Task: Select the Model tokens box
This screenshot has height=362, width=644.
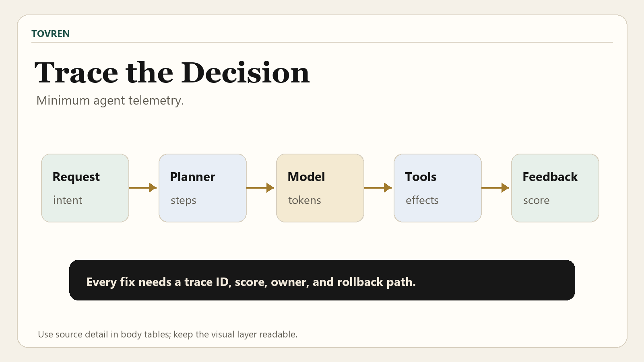Action: point(320,188)
